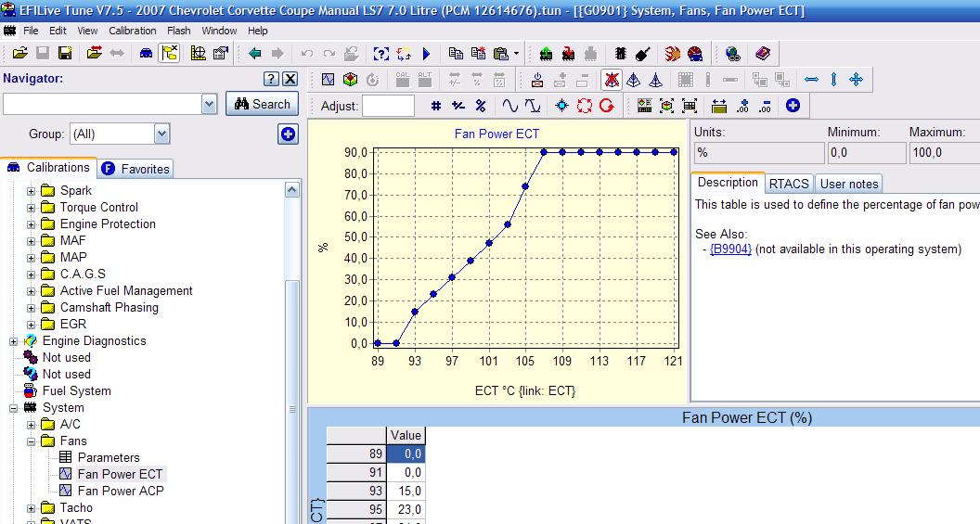Click the horizontal double-arrow icon

[x=811, y=80]
